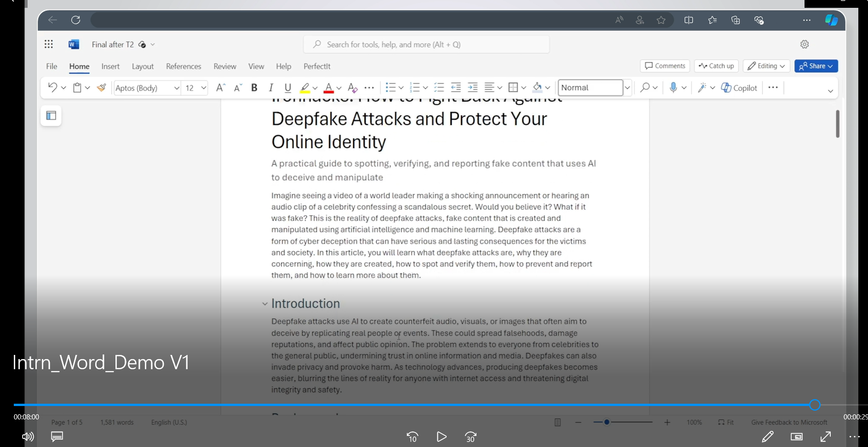Toggle underline formatting

pos(288,87)
